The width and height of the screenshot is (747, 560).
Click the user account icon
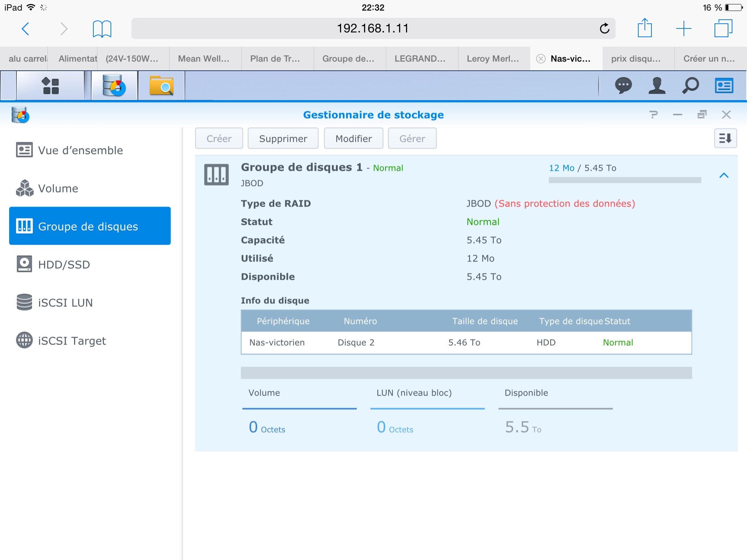[657, 86]
